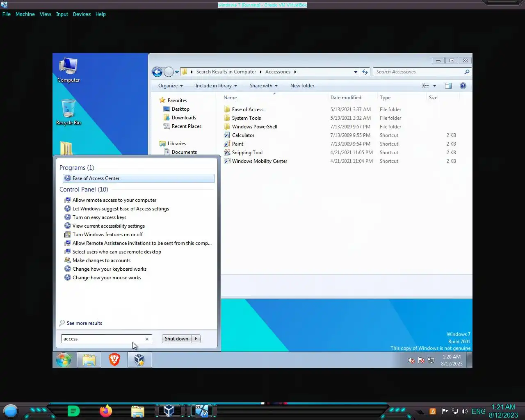Open recent pages dropdown beside Forward
Viewport: 525px width, 420px height.
click(x=177, y=72)
